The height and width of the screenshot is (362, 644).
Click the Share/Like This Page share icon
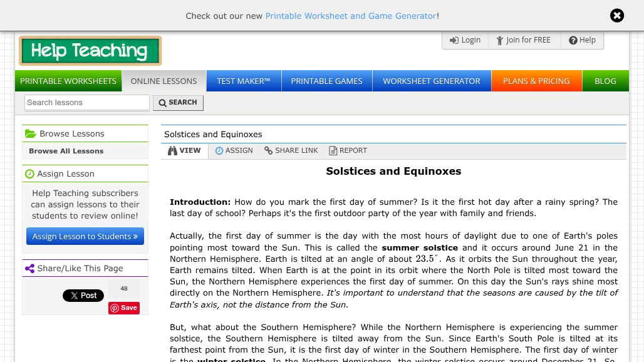pos(30,268)
